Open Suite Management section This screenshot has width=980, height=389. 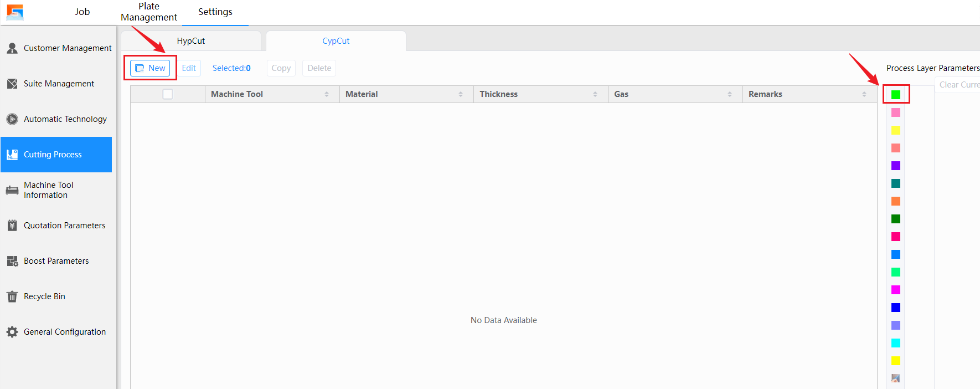pyautogui.click(x=59, y=84)
